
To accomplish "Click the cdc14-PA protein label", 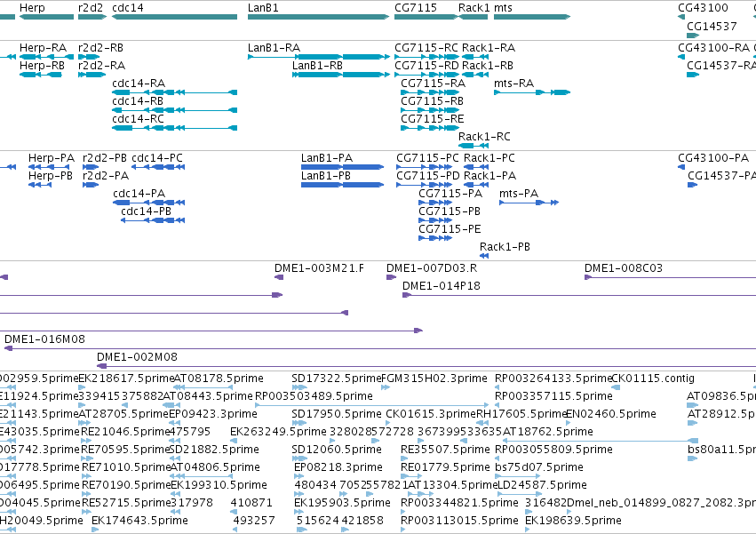I will (139, 194).
